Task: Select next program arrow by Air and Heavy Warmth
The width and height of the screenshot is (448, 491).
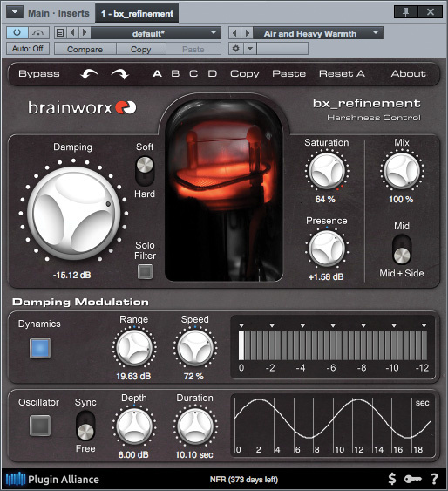Action: tap(248, 33)
